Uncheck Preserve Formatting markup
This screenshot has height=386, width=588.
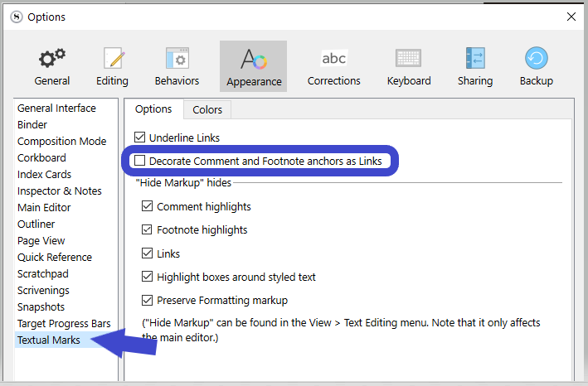tap(148, 300)
